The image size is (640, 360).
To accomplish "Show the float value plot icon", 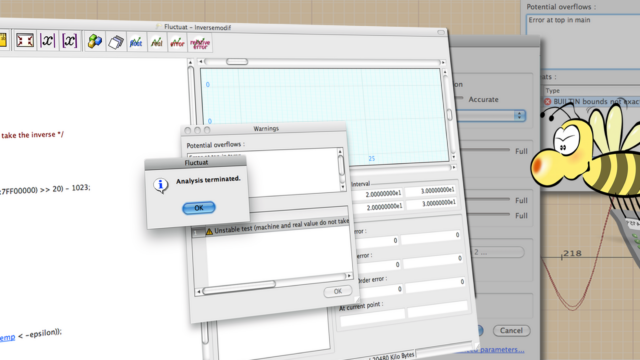I will click(x=136, y=42).
